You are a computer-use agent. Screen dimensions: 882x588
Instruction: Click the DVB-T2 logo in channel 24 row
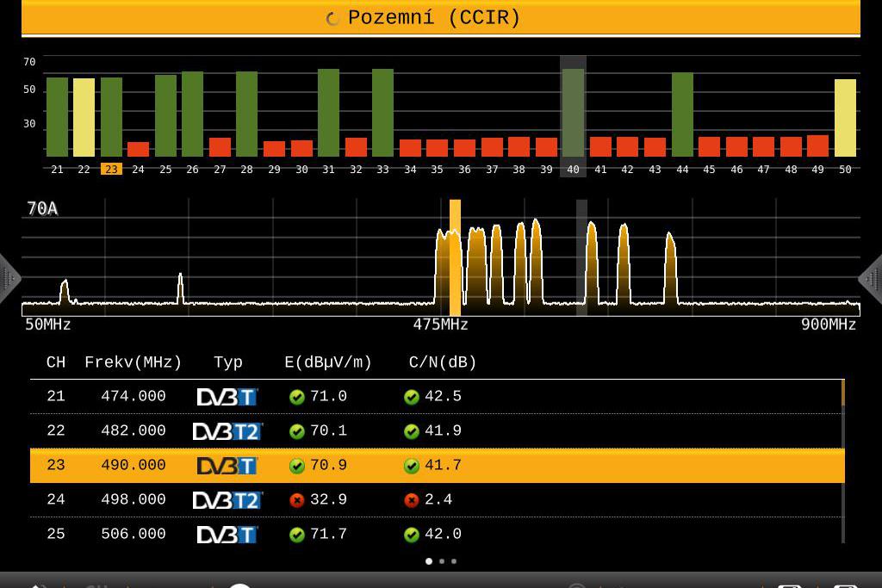click(x=227, y=500)
